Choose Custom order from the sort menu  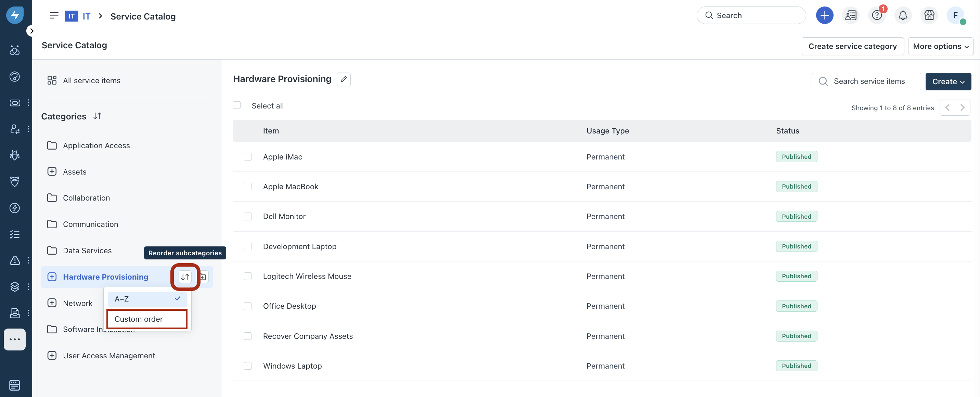(x=147, y=319)
